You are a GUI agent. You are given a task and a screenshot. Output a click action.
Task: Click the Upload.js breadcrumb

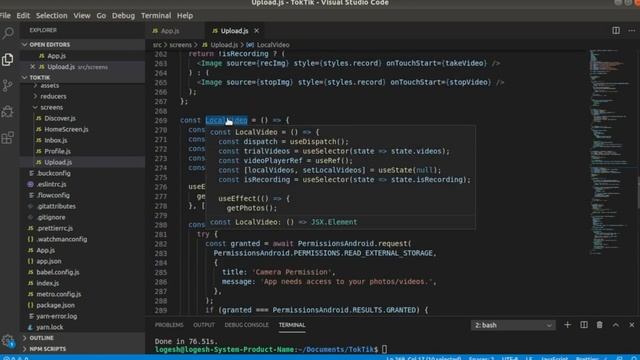pyautogui.click(x=220, y=45)
